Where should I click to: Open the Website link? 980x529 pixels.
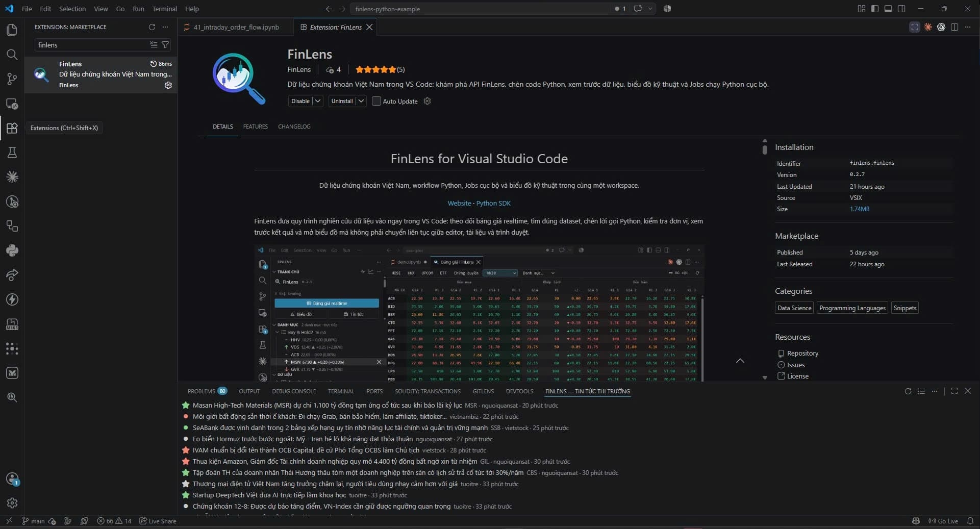point(459,203)
